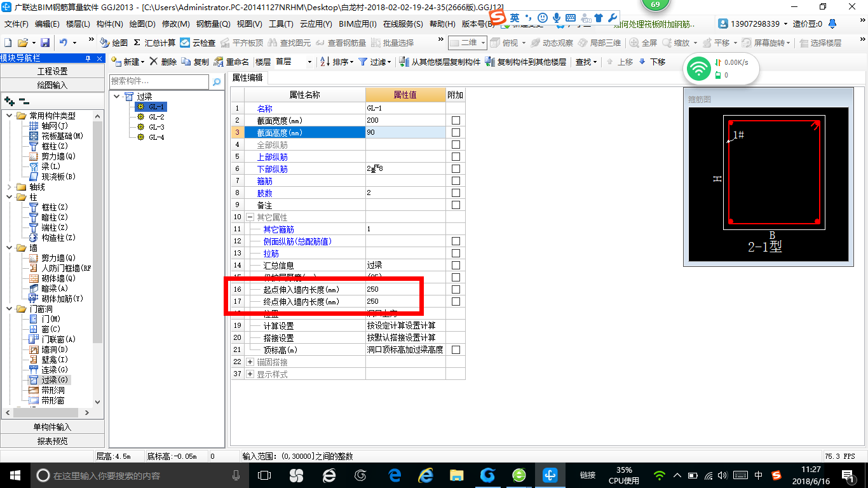Image resolution: width=868 pixels, height=488 pixels.
Task: Open the 钢筋量(Q) menu
Action: [x=213, y=24]
